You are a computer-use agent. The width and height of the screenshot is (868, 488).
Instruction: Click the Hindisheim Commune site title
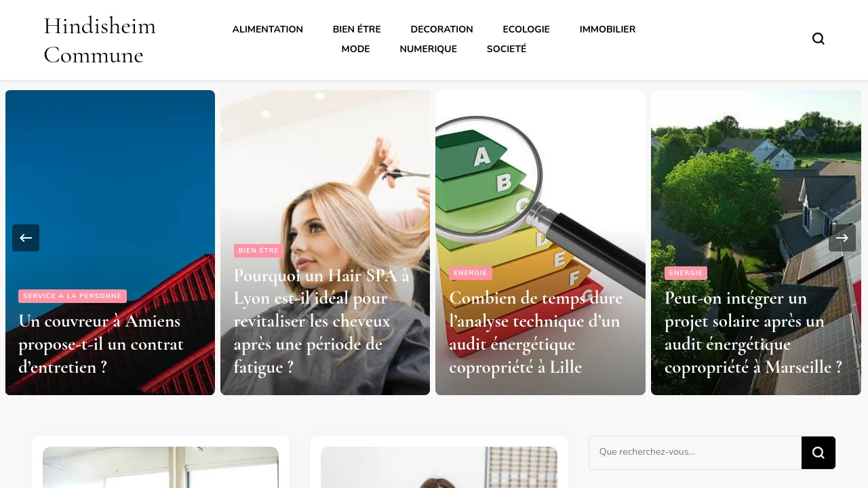(100, 40)
